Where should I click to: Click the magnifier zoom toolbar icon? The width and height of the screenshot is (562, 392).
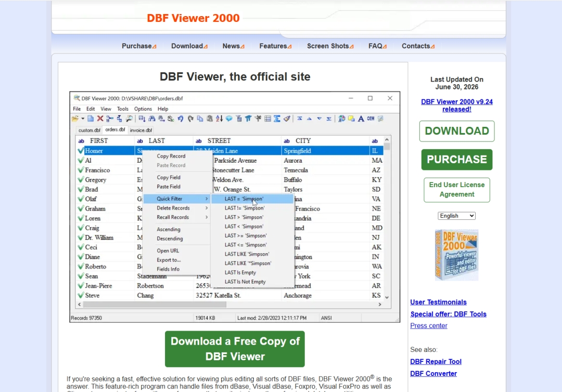click(130, 119)
